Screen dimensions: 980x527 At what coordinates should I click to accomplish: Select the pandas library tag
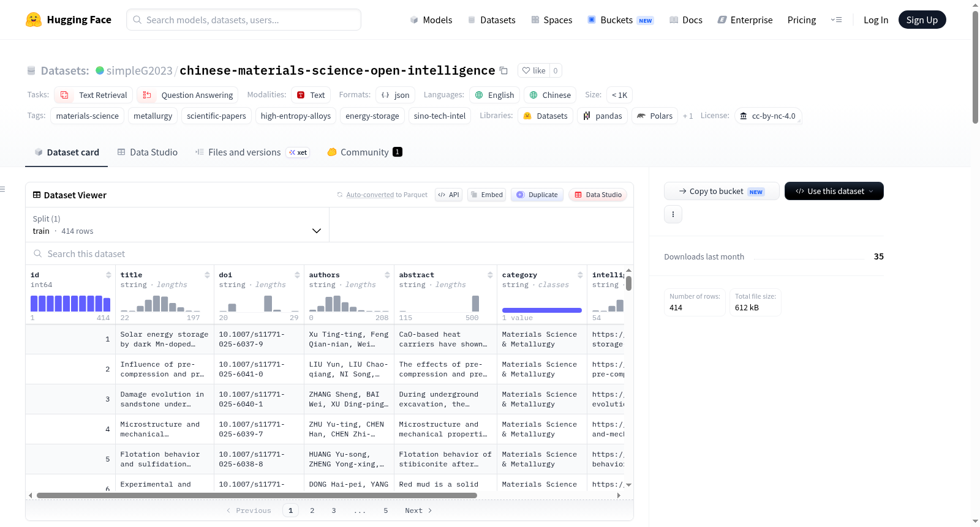click(x=602, y=116)
